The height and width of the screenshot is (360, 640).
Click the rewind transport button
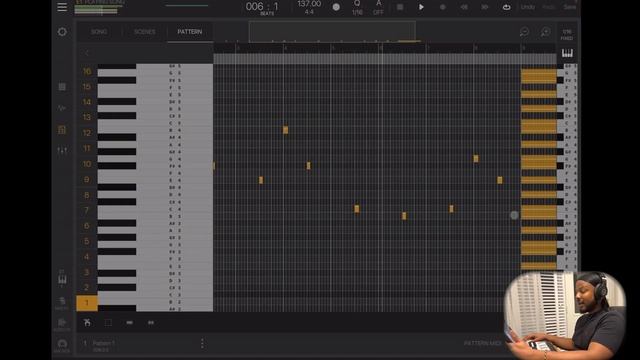[464, 7]
